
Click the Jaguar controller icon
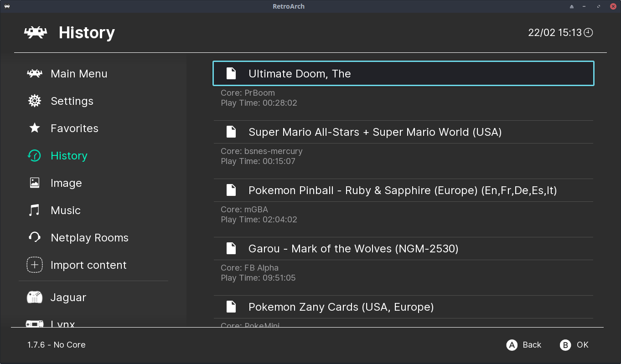tap(35, 297)
